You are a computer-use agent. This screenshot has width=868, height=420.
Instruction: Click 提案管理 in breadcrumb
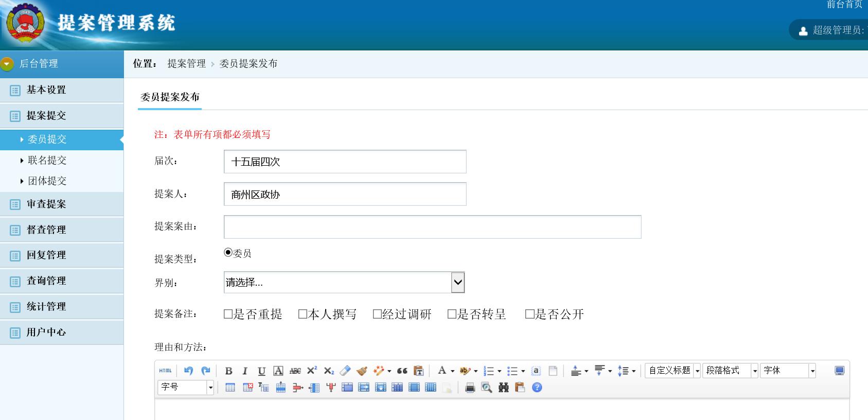click(x=186, y=64)
